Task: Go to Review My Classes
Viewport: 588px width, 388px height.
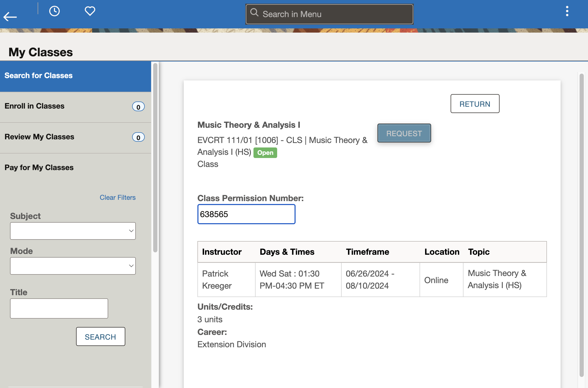Action: point(76,137)
